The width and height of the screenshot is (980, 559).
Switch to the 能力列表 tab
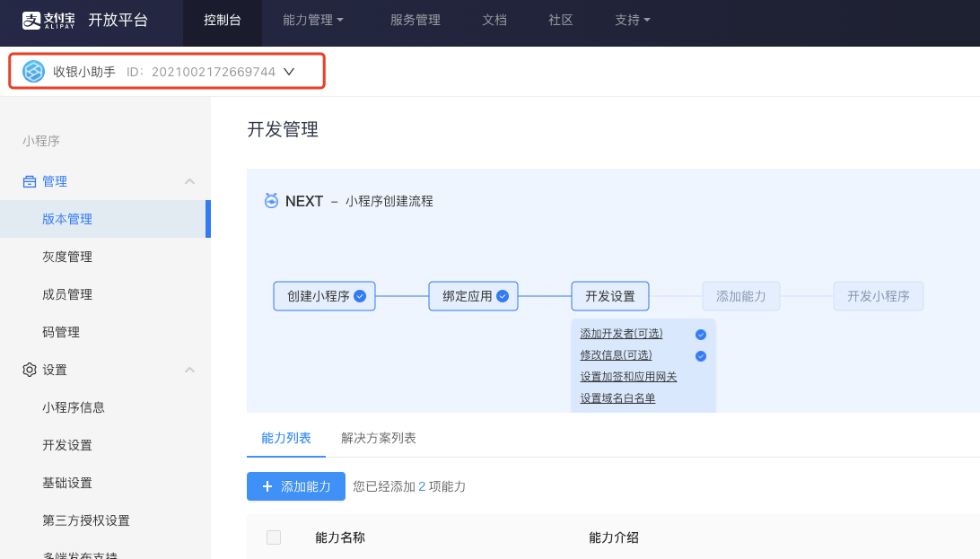[286, 438]
